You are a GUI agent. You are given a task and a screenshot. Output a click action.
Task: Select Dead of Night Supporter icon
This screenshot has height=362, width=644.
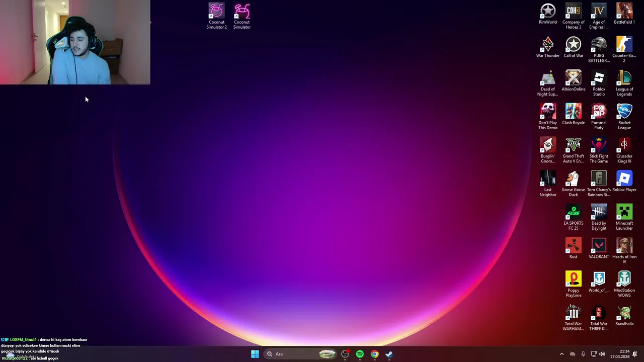click(x=548, y=83)
